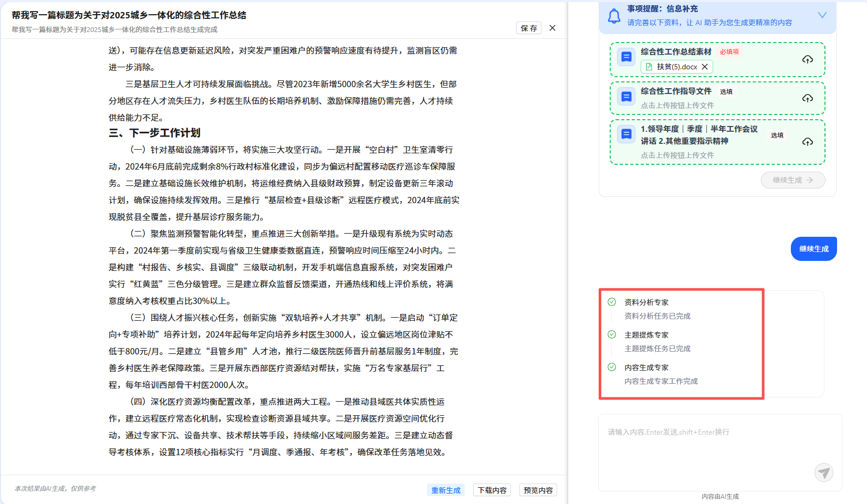Upload file for 领导年度会议讲话

click(807, 142)
